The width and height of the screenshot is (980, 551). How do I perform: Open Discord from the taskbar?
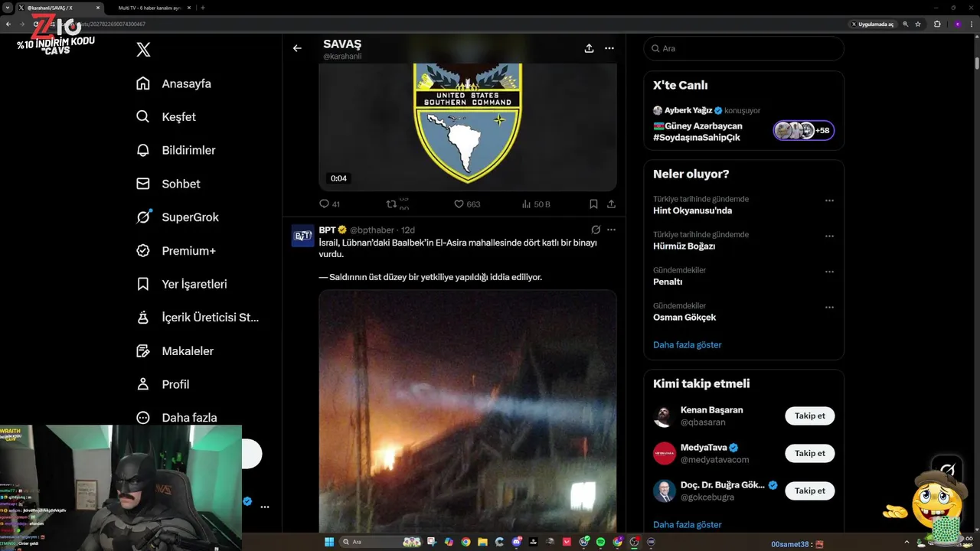(517, 542)
